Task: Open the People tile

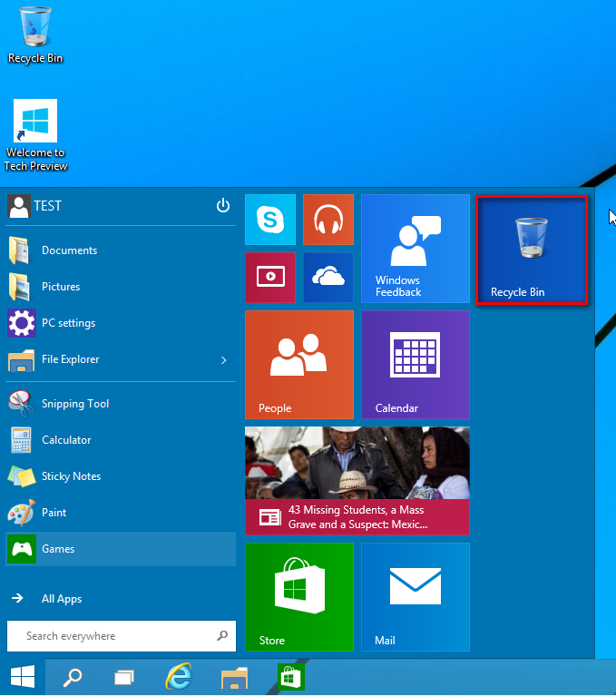Action: [299, 365]
